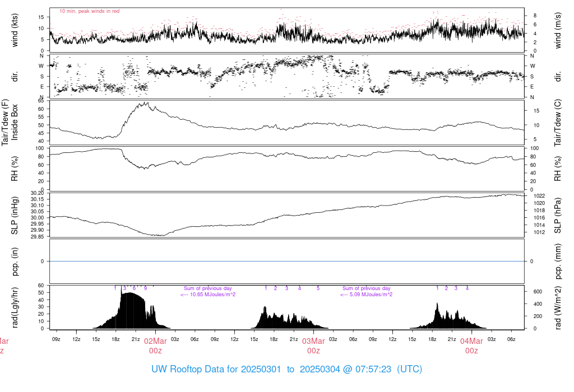Select the '02Mar 00z' date label
The image size is (574, 392).
tap(155, 346)
